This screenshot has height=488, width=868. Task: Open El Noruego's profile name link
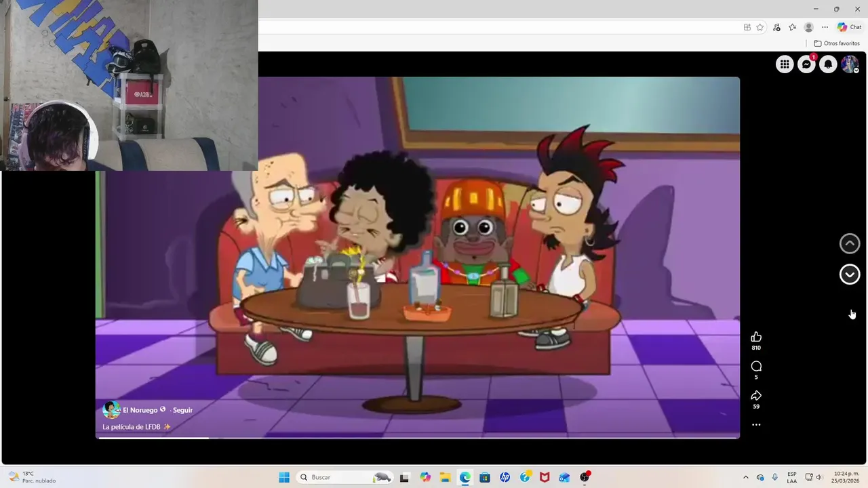[140, 410]
